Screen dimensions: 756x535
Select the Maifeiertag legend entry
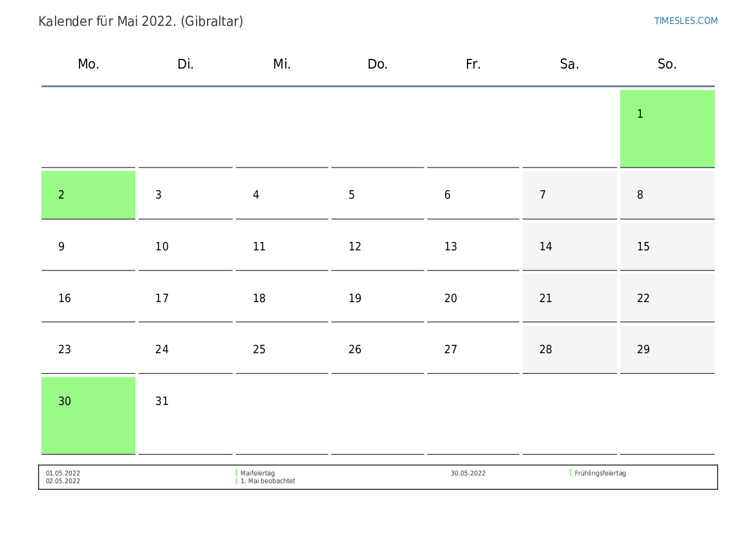[257, 474]
